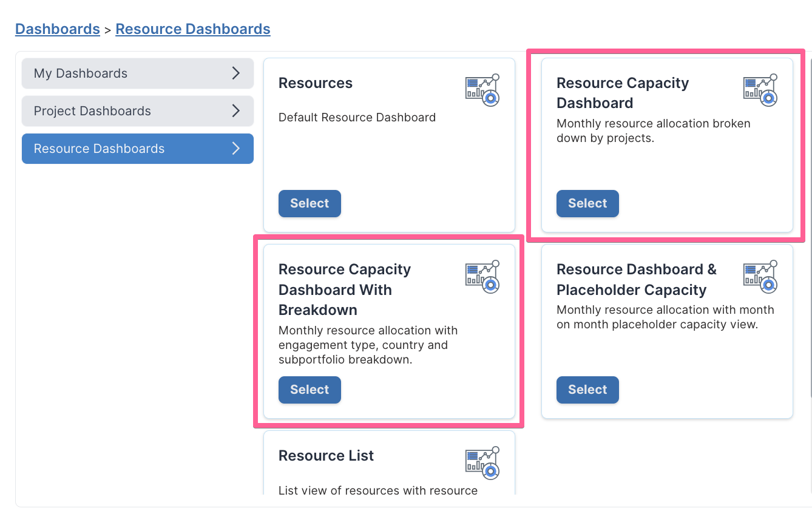Click the Resources card dashboard icon
Viewport: 812px width, 511px height.
[x=482, y=90]
